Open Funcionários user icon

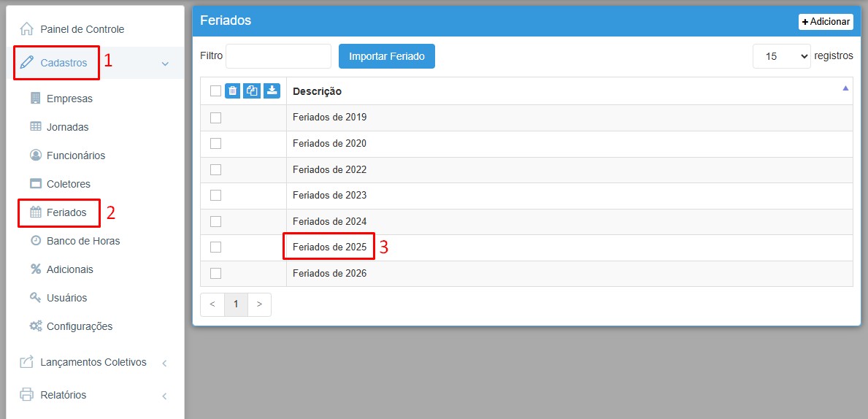tap(36, 155)
